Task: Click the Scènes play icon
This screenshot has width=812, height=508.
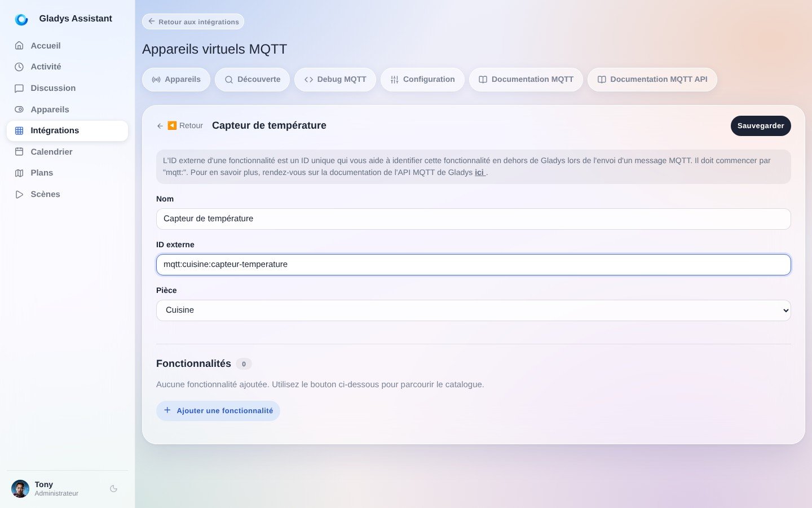Action: point(19,194)
